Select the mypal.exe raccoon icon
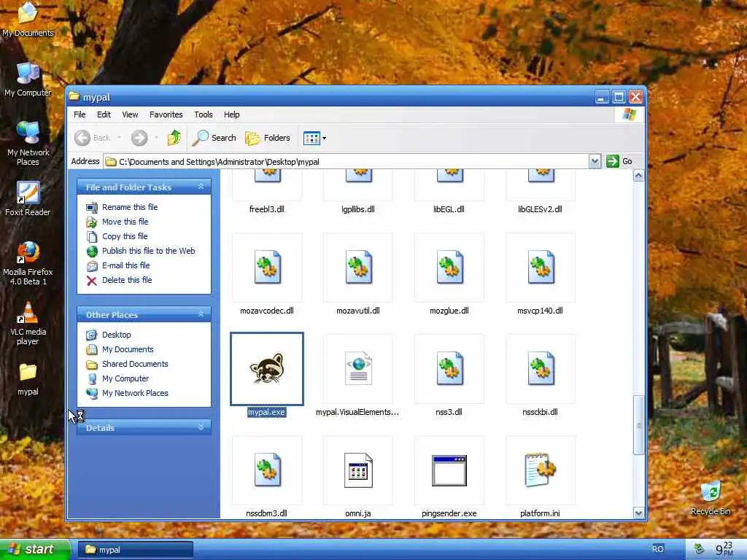Viewport: 747px width, 560px height. (267, 368)
